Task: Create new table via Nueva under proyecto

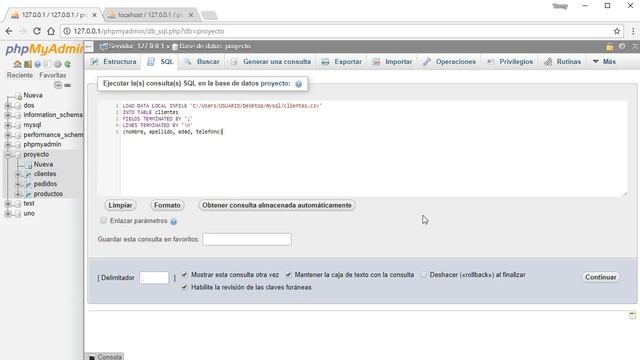Action: click(x=43, y=164)
